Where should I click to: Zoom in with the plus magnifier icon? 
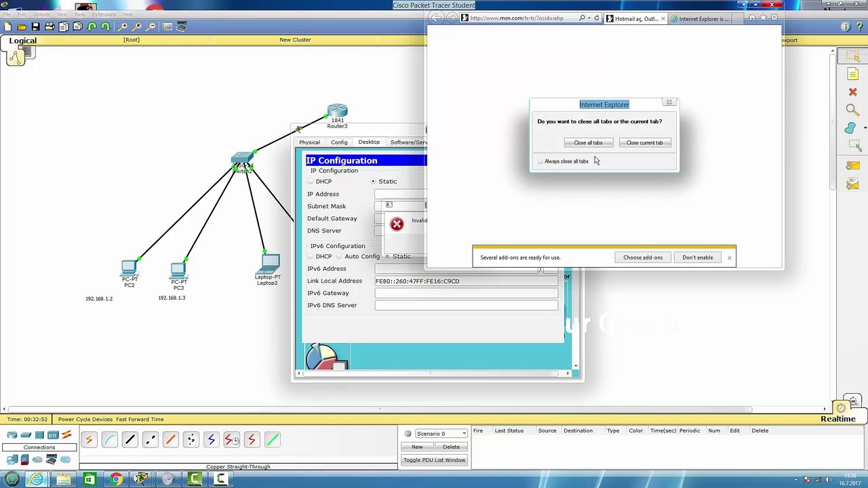coord(123,26)
